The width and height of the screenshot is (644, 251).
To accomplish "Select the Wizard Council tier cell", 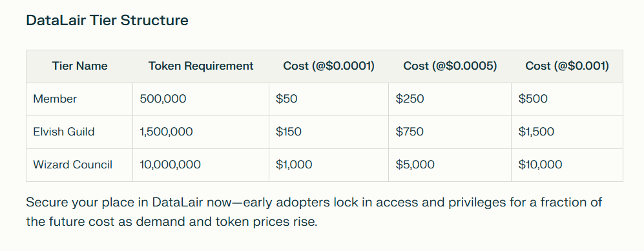I will point(79,165).
